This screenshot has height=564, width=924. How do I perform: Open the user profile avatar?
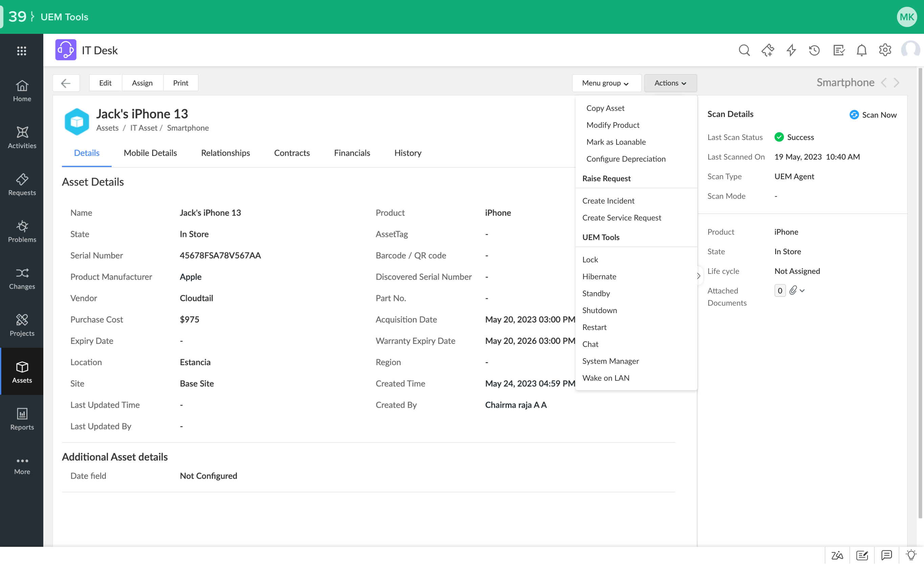tap(910, 50)
